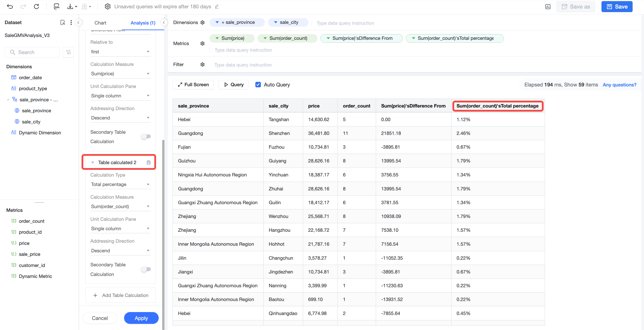Click the Filter settings gear icon
The width and height of the screenshot is (644, 330).
point(203,64)
